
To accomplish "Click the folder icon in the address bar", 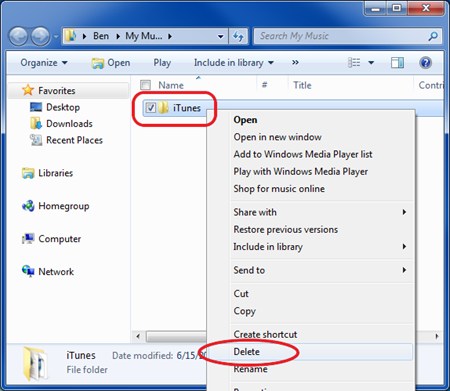I will point(71,36).
